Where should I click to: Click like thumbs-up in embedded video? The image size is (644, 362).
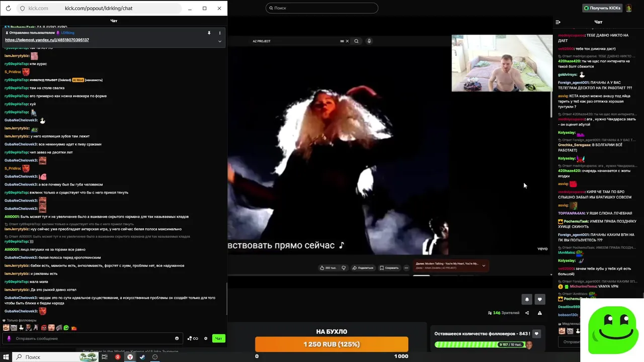pos(328,268)
